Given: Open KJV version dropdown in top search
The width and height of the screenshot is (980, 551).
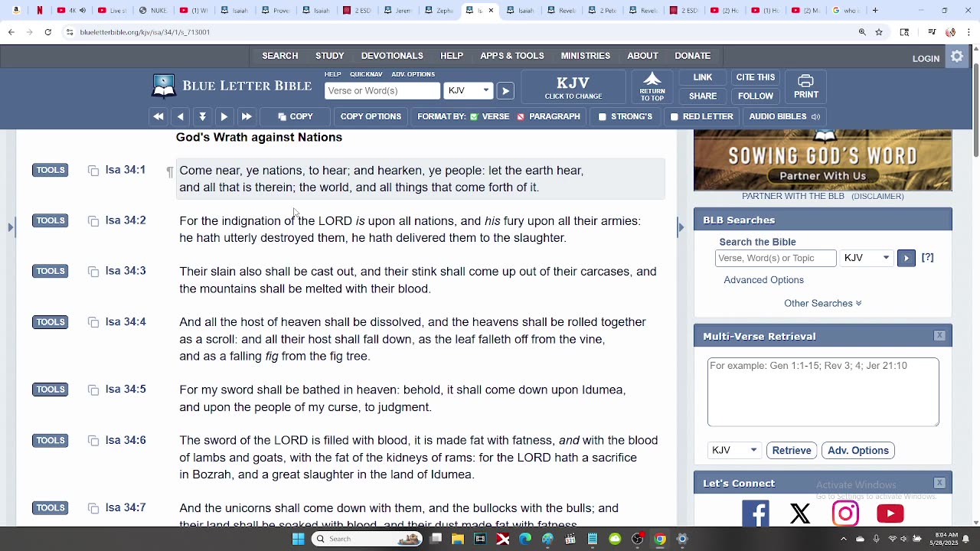Looking at the screenshot, I should click(468, 90).
